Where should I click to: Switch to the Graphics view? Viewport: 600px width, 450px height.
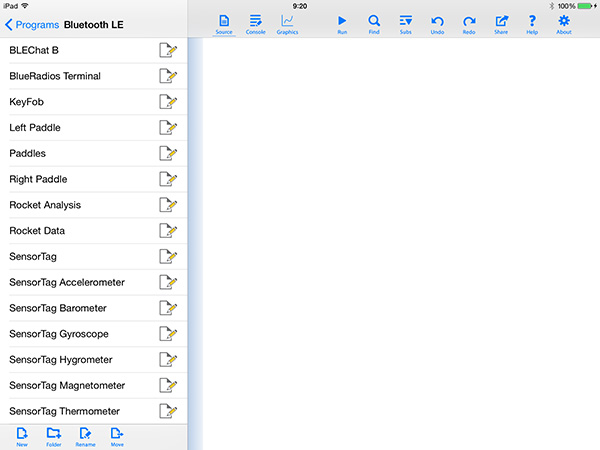point(287,25)
